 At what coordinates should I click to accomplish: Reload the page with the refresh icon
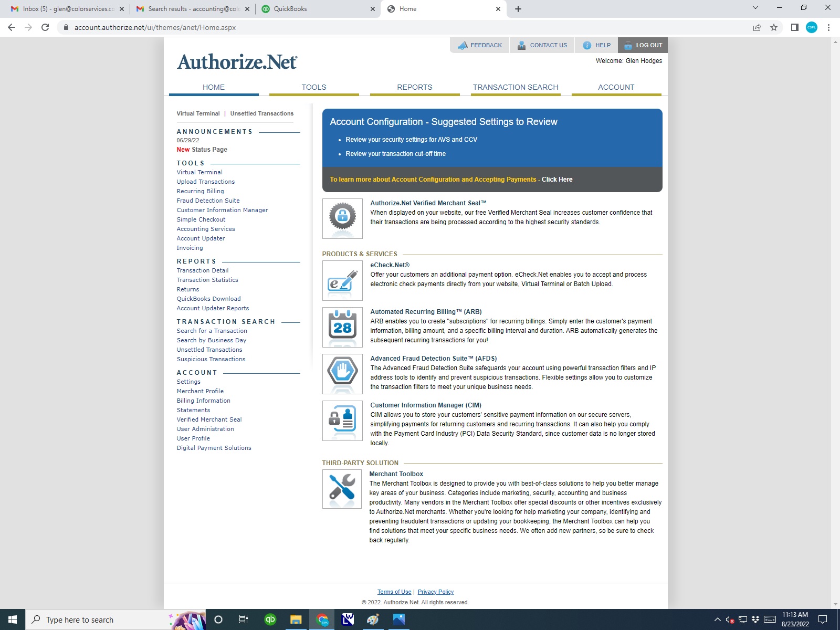[45, 27]
